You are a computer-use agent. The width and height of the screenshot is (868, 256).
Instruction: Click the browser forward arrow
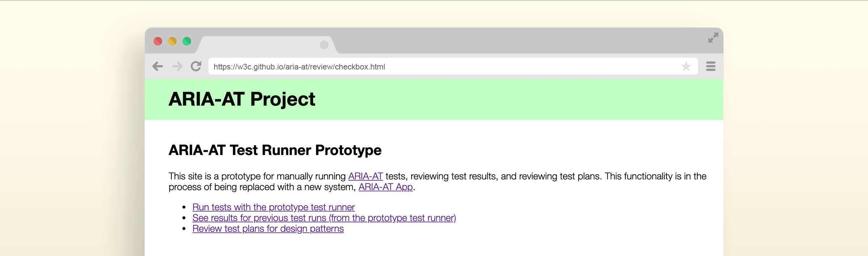[177, 66]
